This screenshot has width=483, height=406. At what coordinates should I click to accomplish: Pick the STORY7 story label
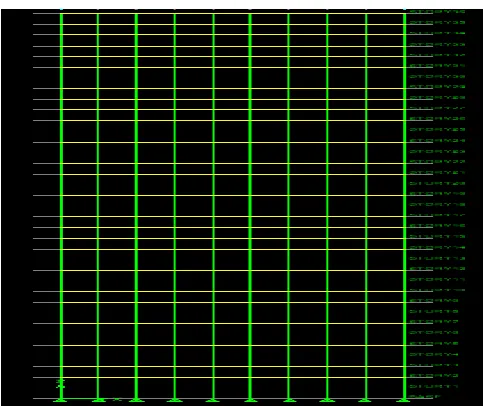click(x=434, y=322)
